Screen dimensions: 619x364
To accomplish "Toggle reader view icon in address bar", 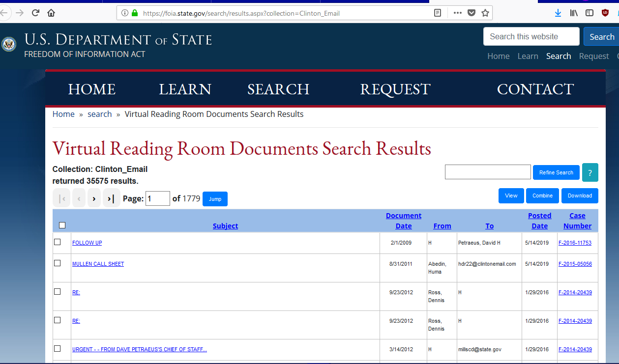I will [x=438, y=13].
